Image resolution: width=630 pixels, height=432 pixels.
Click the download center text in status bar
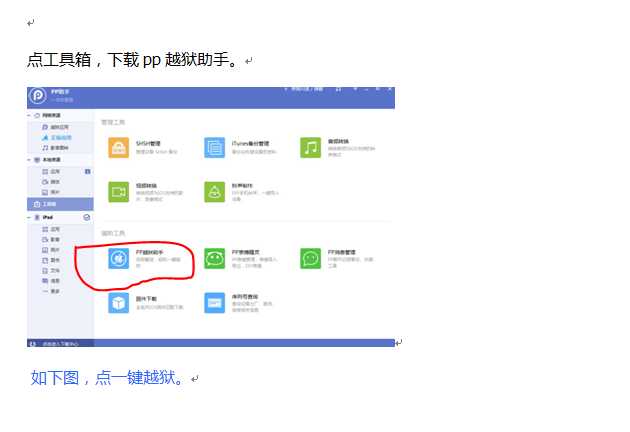[60, 344]
